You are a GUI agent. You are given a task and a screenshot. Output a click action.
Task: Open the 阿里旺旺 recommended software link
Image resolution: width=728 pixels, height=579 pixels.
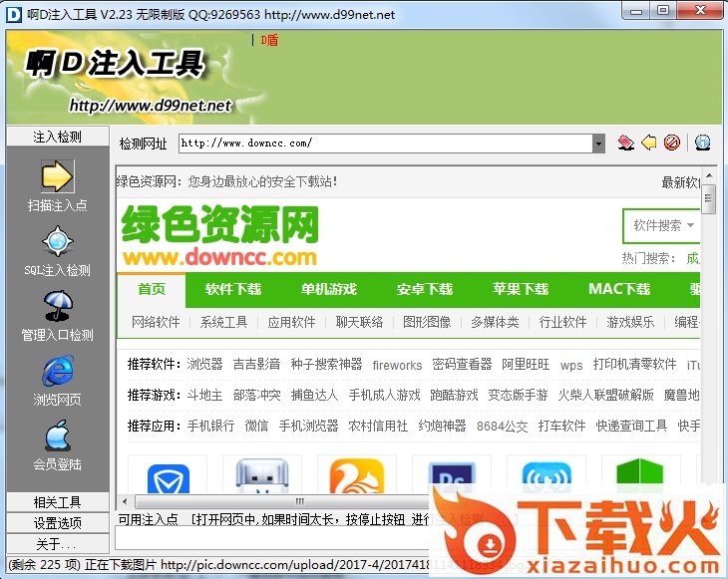(x=525, y=365)
